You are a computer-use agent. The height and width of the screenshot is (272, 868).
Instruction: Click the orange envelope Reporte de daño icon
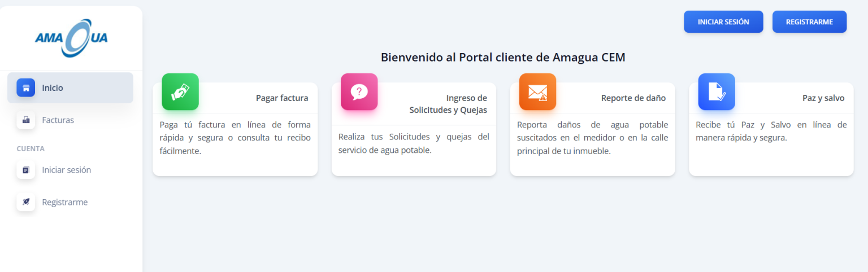pyautogui.click(x=537, y=91)
